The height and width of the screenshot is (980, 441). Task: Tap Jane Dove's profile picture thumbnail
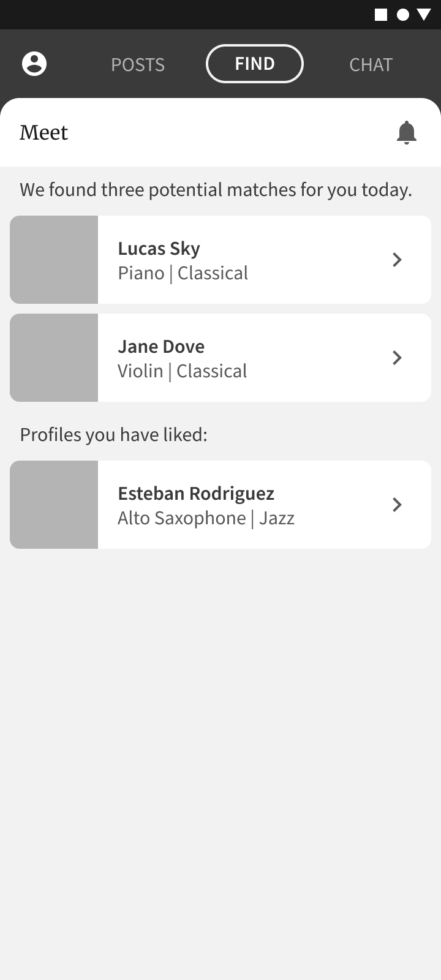[x=54, y=358]
